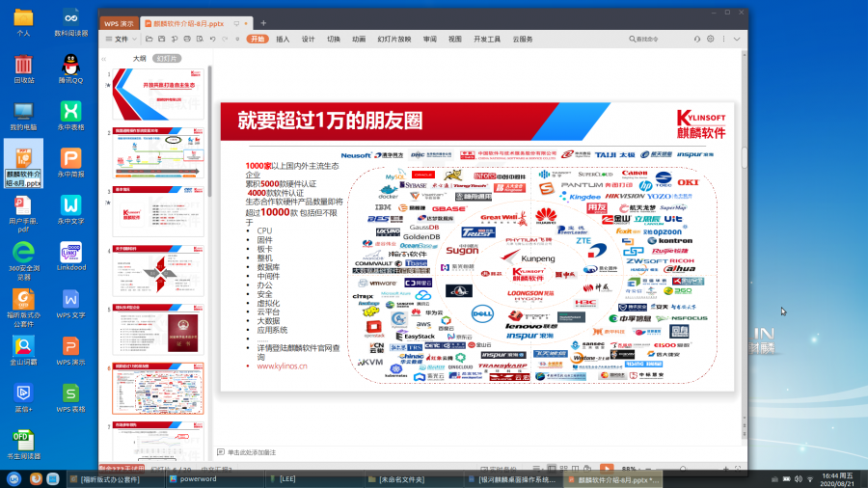
Task: Click the normal view icon in status bar
Action: pyautogui.click(x=552, y=469)
